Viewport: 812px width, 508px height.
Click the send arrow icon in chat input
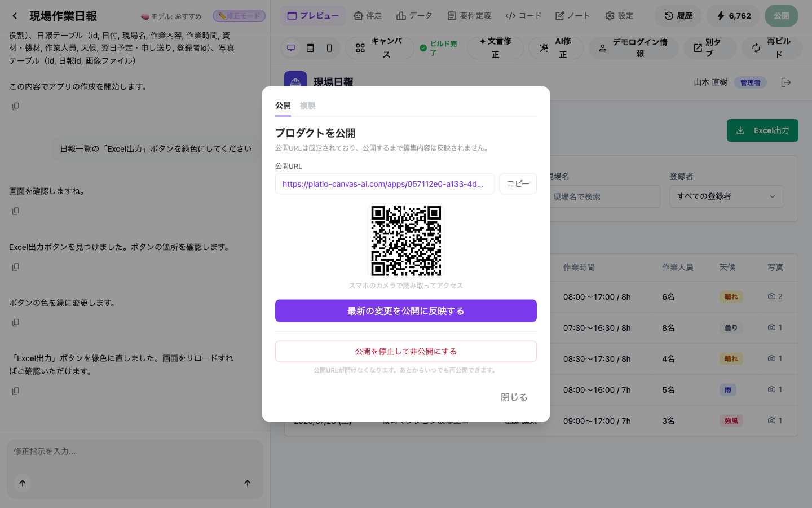(x=247, y=483)
